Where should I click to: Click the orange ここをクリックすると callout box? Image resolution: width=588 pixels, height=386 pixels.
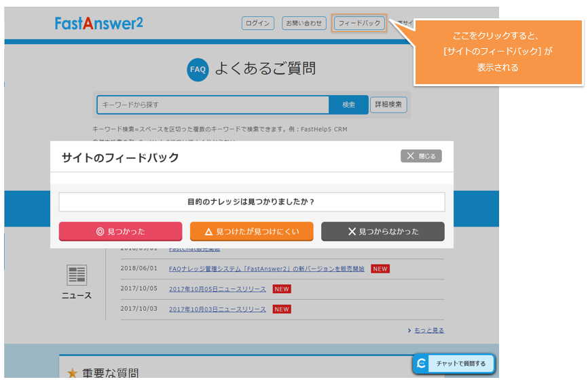pos(498,52)
